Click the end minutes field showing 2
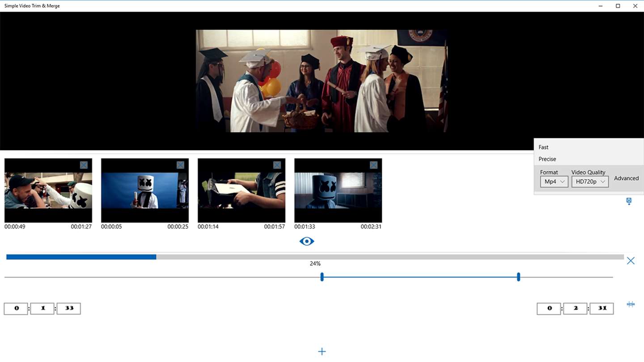644x362 pixels. point(575,308)
